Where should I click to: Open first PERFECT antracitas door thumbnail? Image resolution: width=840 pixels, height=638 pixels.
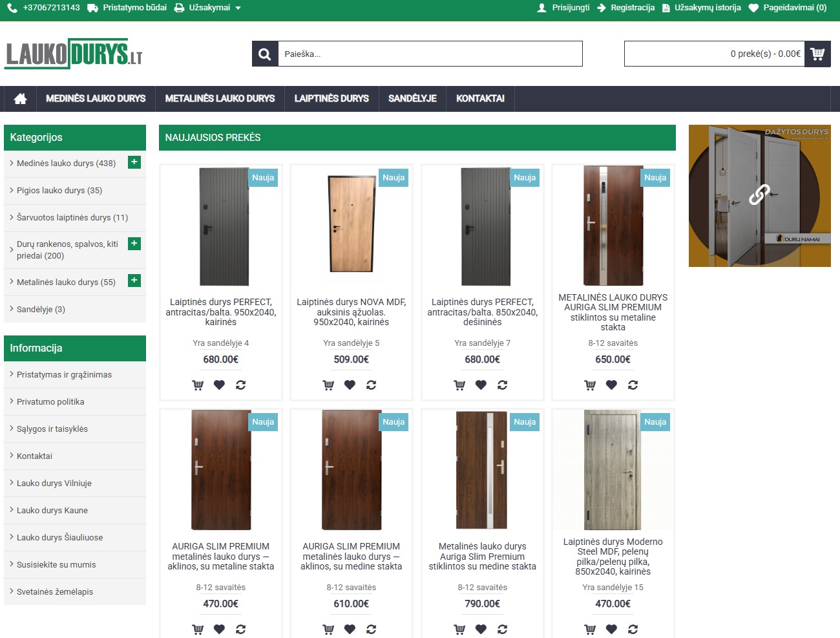click(224, 226)
